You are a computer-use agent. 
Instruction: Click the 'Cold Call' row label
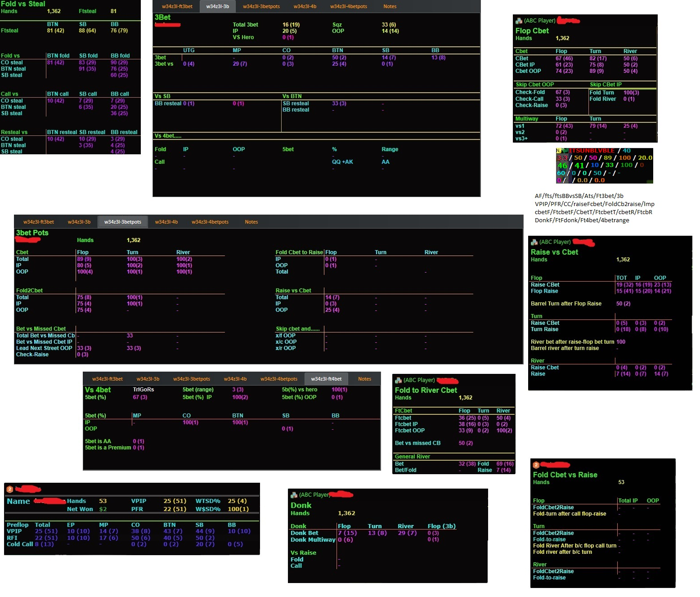(x=20, y=544)
